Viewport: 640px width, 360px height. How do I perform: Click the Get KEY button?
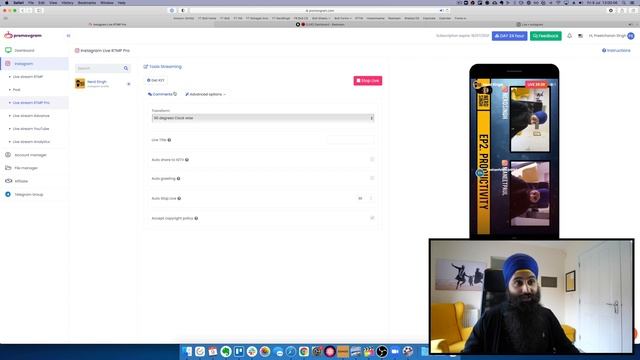tap(156, 80)
